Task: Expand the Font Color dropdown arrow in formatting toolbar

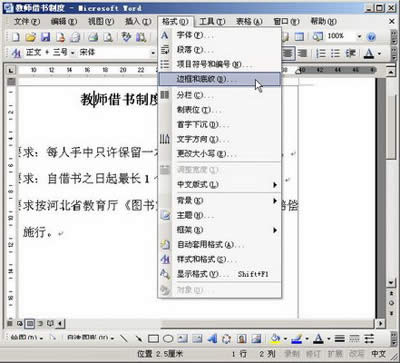Action: point(380,53)
